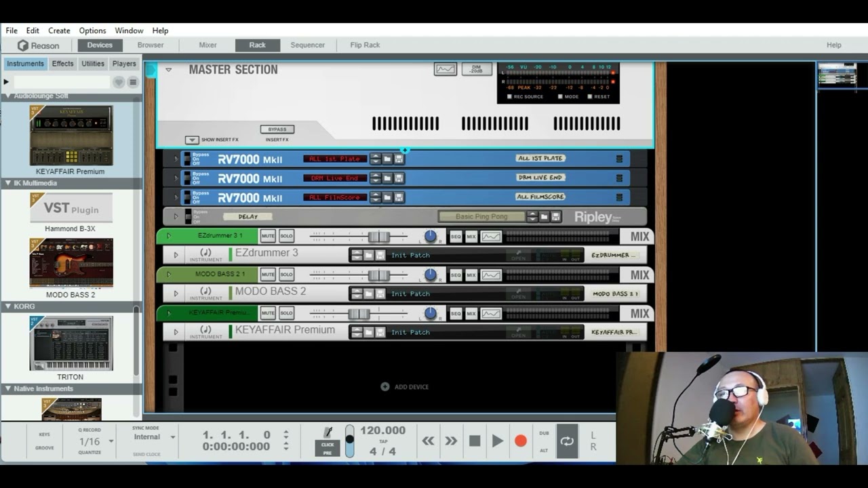The image size is (868, 488).
Task: Mute the EZdrummer 3 1 mix channel
Action: [268, 237]
